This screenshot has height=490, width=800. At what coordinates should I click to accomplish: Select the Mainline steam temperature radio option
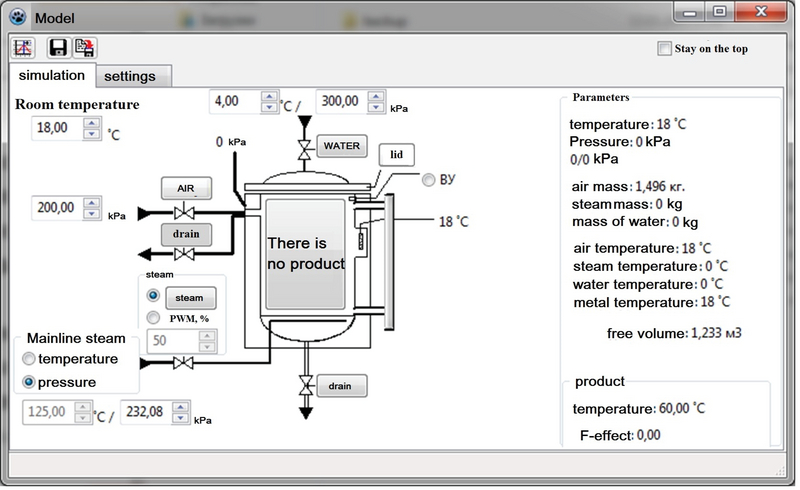tap(29, 359)
